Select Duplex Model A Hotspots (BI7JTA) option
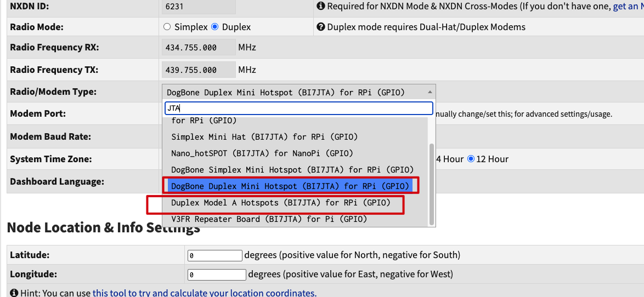Image resolution: width=644 pixels, height=297 pixels. [281, 203]
